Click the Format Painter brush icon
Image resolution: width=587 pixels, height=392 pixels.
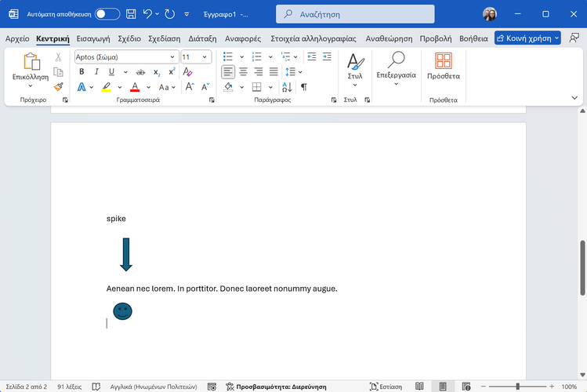point(58,87)
